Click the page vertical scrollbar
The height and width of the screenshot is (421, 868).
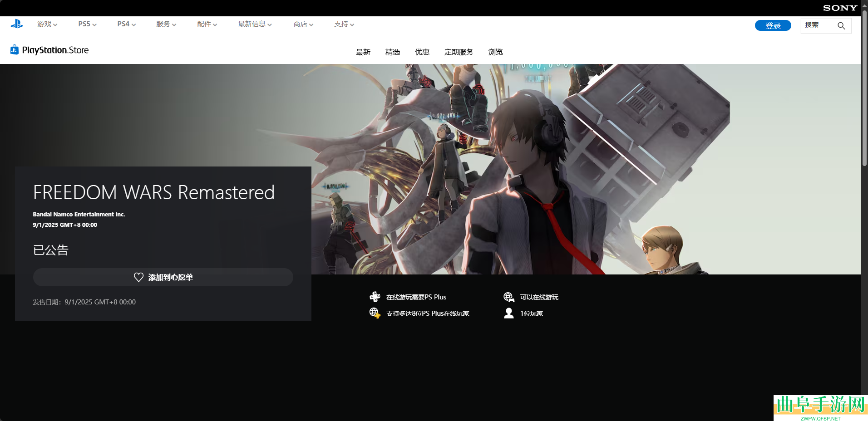point(865,88)
